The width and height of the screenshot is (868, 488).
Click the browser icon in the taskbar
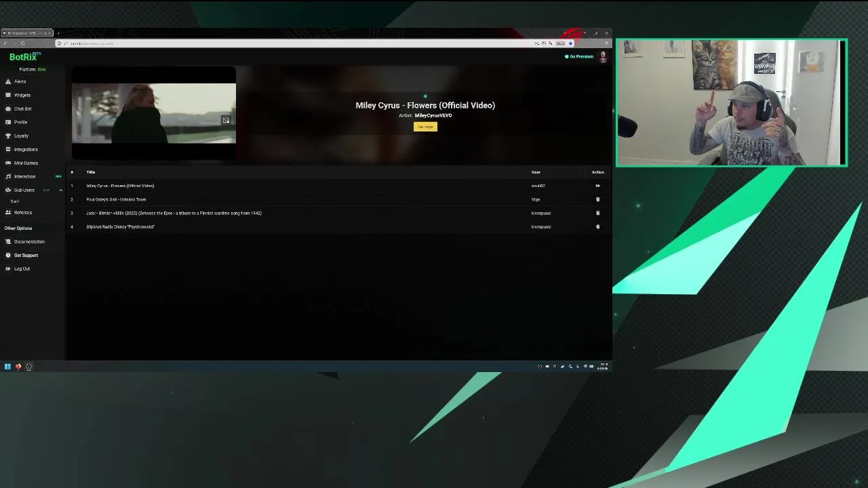[18, 367]
